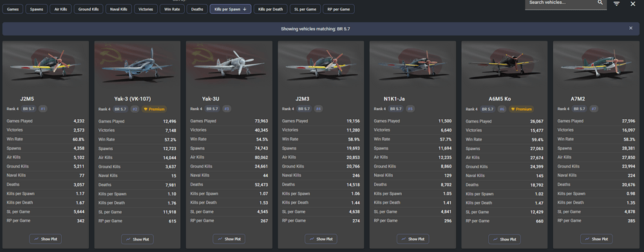Click the BR 5.7 chip on Yak-3U
644x252 pixels.
(x=212, y=108)
